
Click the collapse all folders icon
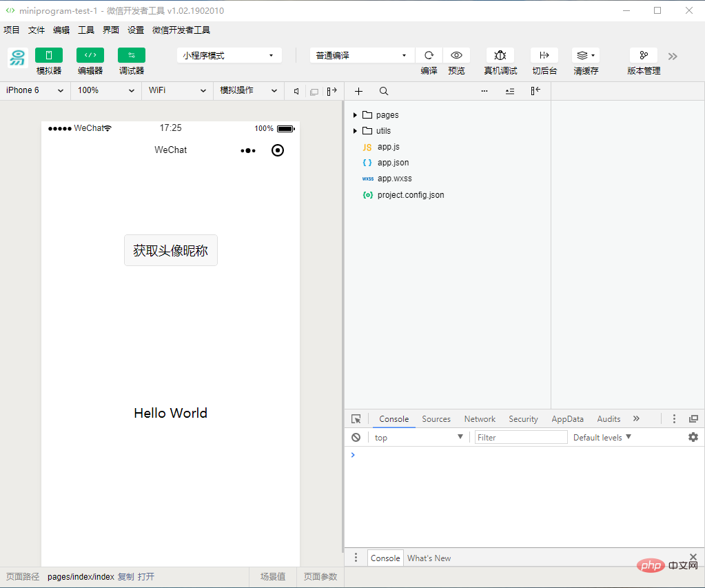[x=509, y=91]
